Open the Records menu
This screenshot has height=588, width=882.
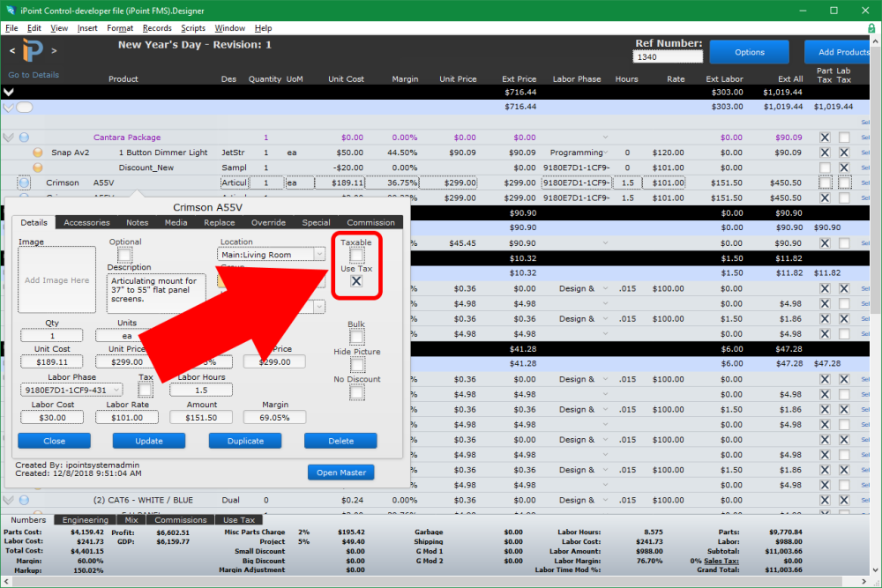[157, 27]
